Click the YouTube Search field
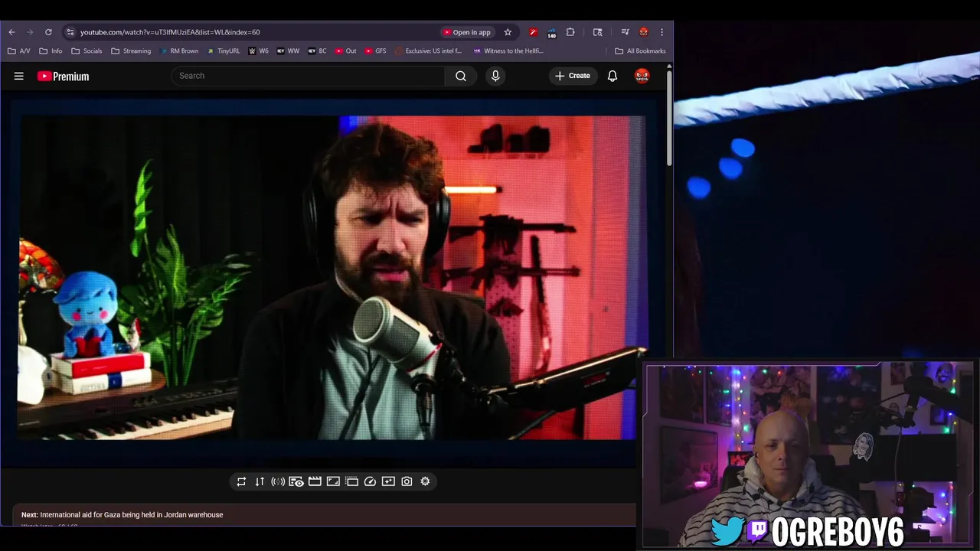This screenshot has width=980, height=551. [x=308, y=76]
